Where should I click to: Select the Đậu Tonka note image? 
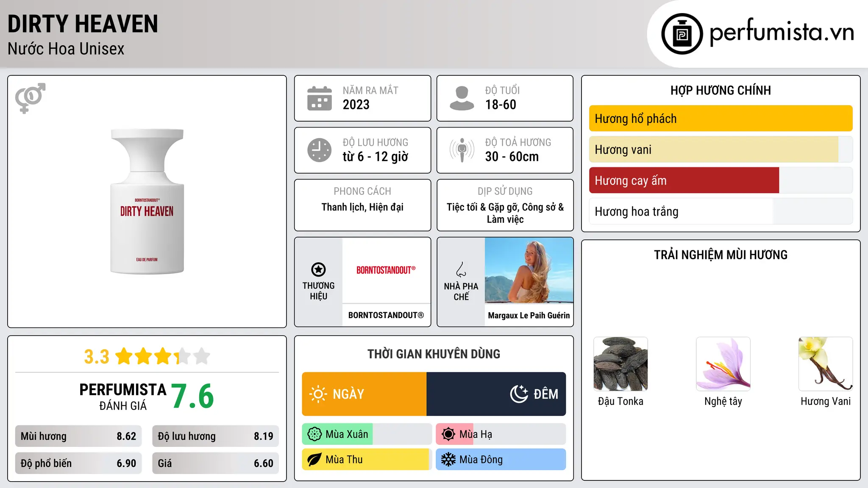620,364
